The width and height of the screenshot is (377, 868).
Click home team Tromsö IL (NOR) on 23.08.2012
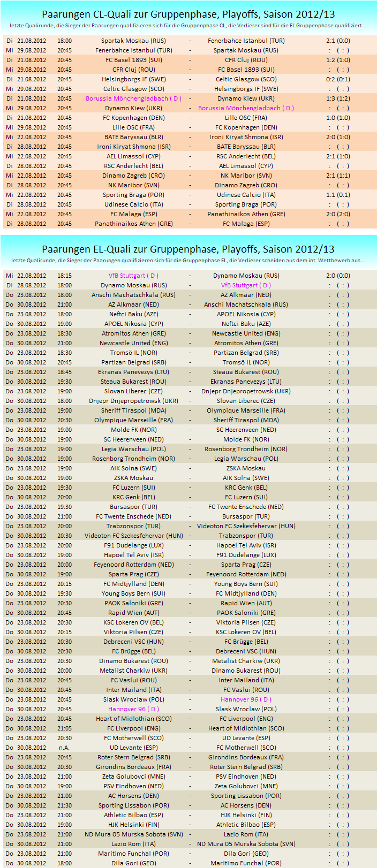[x=133, y=353]
